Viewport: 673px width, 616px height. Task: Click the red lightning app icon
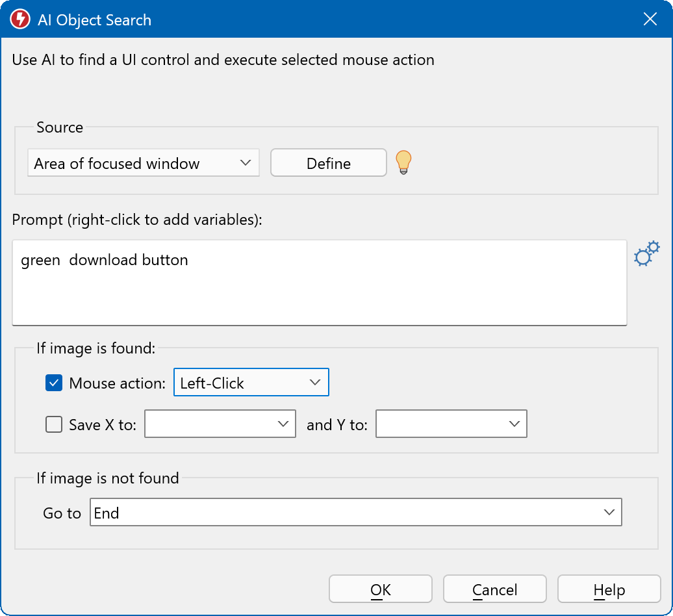click(20, 19)
